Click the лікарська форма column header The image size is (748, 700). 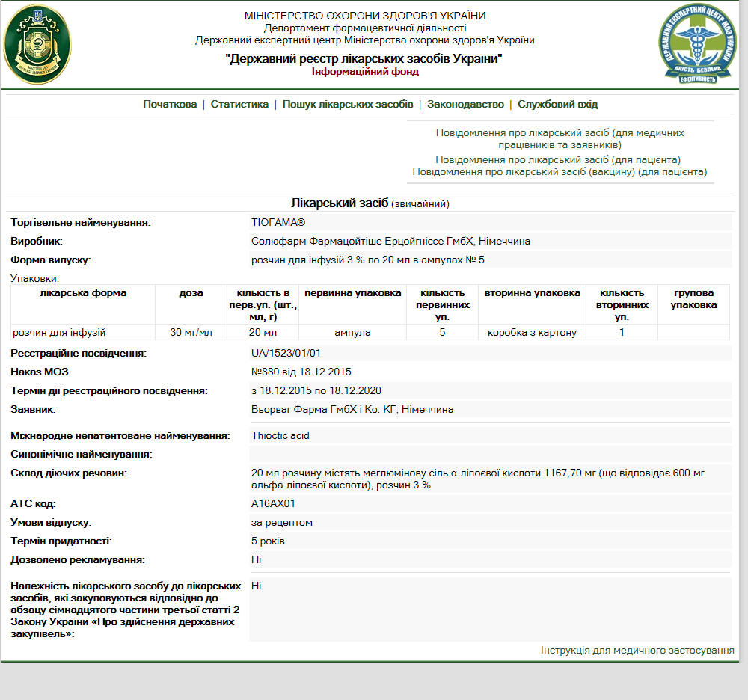click(83, 293)
